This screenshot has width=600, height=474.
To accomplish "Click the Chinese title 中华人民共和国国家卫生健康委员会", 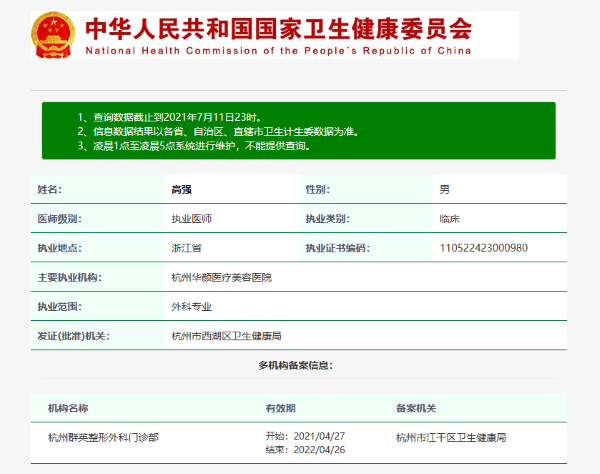I will pyautogui.click(x=278, y=29).
